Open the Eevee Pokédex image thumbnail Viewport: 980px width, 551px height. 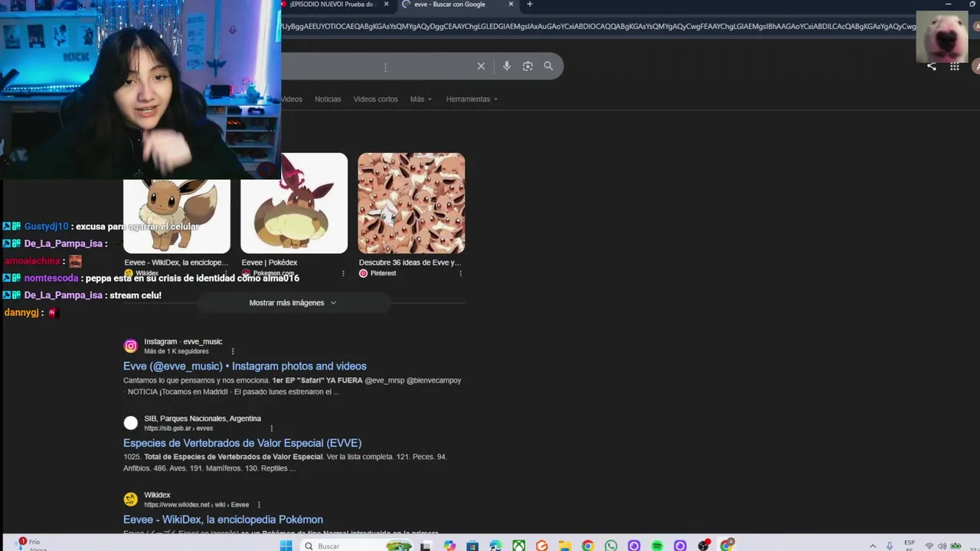[294, 203]
